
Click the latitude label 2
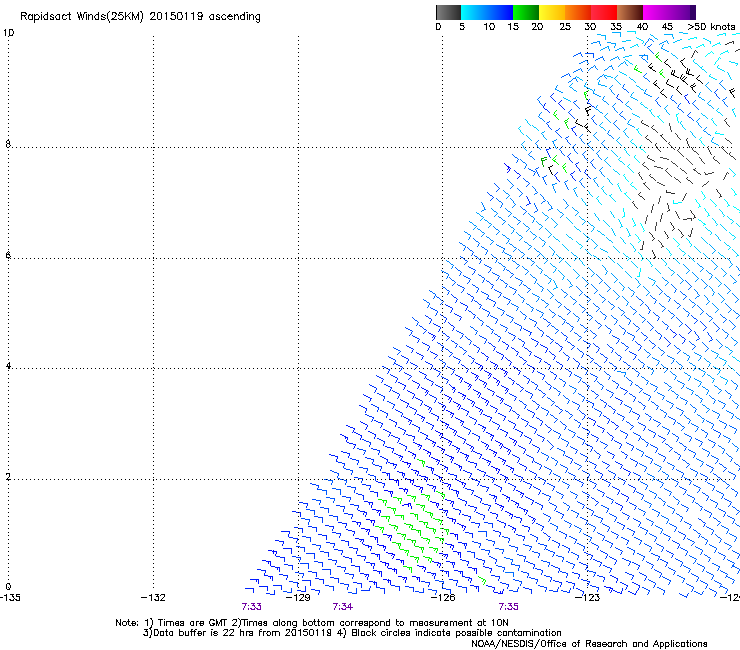pyautogui.click(x=8, y=477)
